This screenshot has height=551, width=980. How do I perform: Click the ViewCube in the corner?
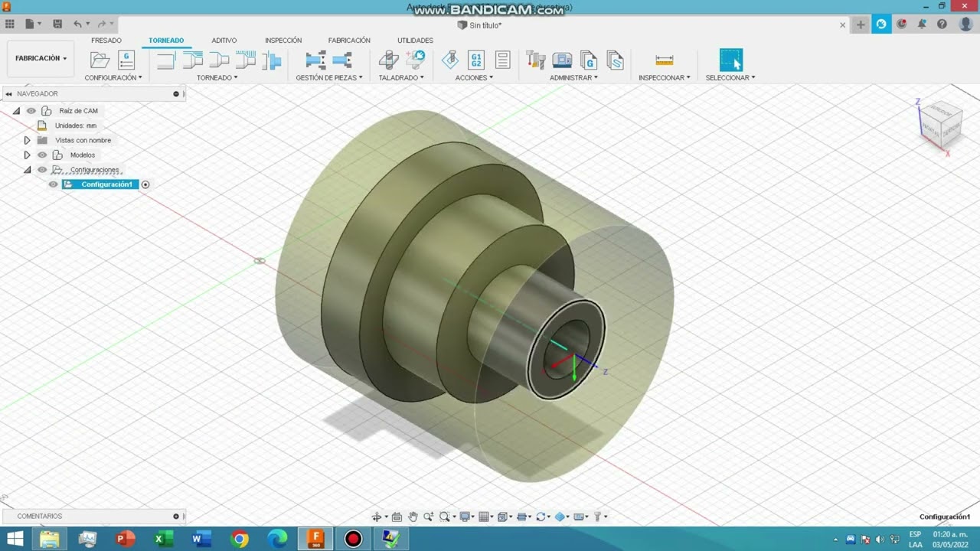tap(939, 125)
